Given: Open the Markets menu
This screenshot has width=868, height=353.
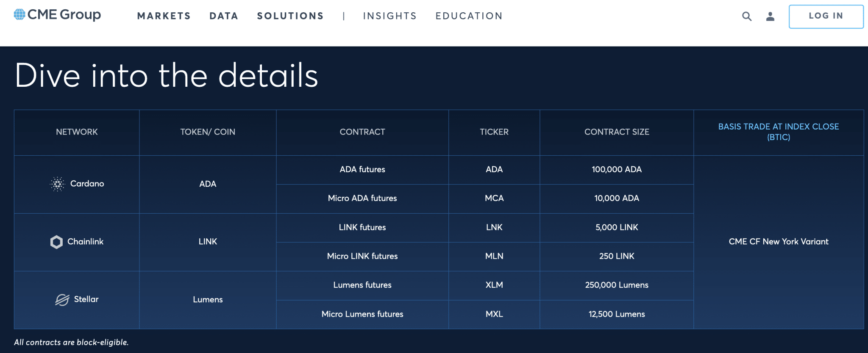Looking at the screenshot, I should point(164,16).
